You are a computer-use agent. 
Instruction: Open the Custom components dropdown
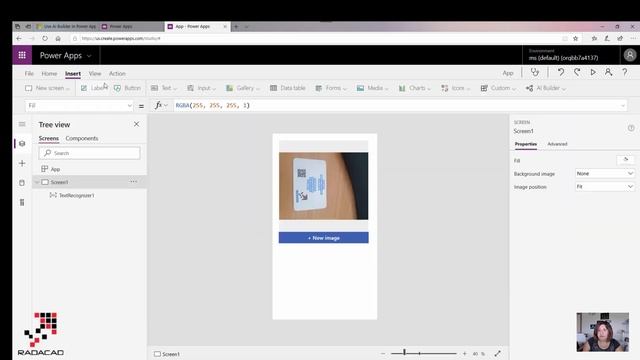point(498,88)
